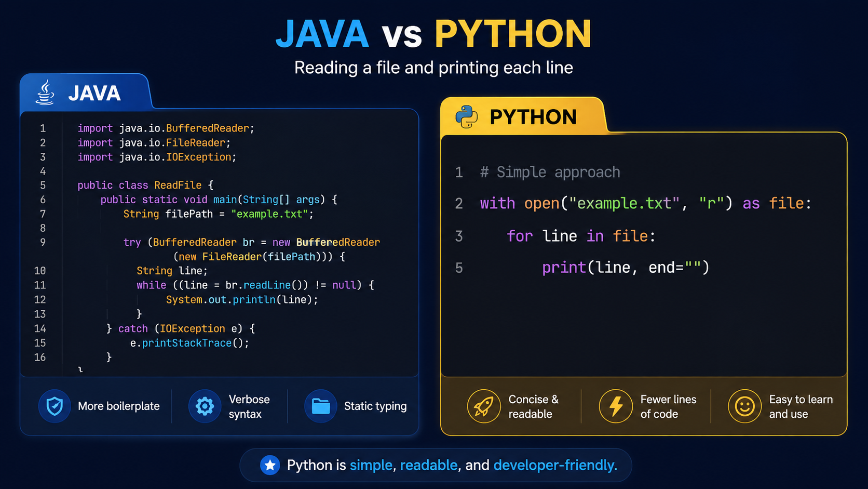Image resolution: width=868 pixels, height=489 pixels.
Task: Click 'public static void main' code line
Action: (219, 200)
